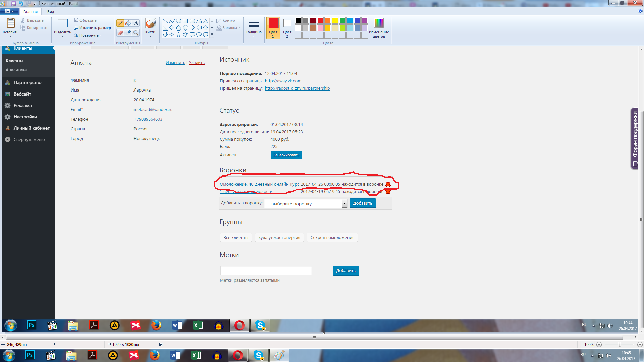Open Партнерство in the sidebar menu

28,82
